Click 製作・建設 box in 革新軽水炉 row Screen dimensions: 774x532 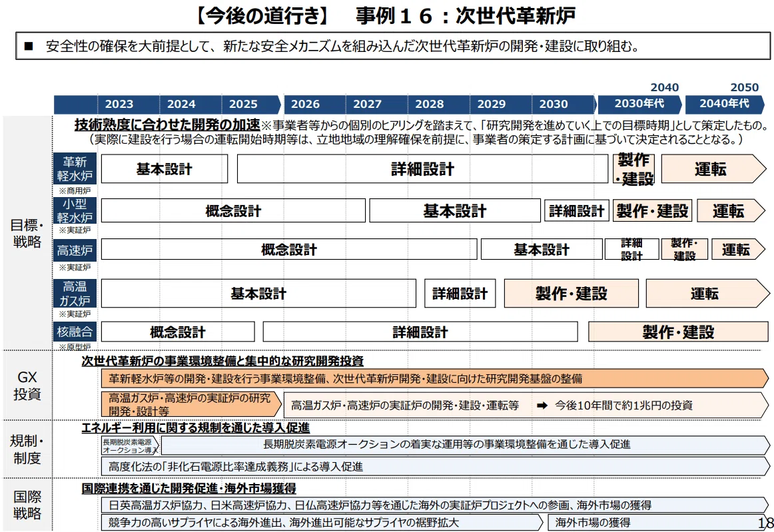click(x=634, y=169)
